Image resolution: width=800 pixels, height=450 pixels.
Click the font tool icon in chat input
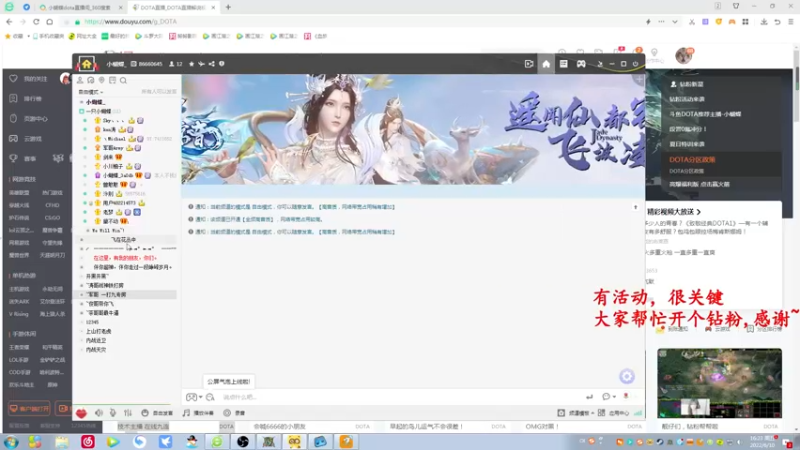tap(210, 397)
